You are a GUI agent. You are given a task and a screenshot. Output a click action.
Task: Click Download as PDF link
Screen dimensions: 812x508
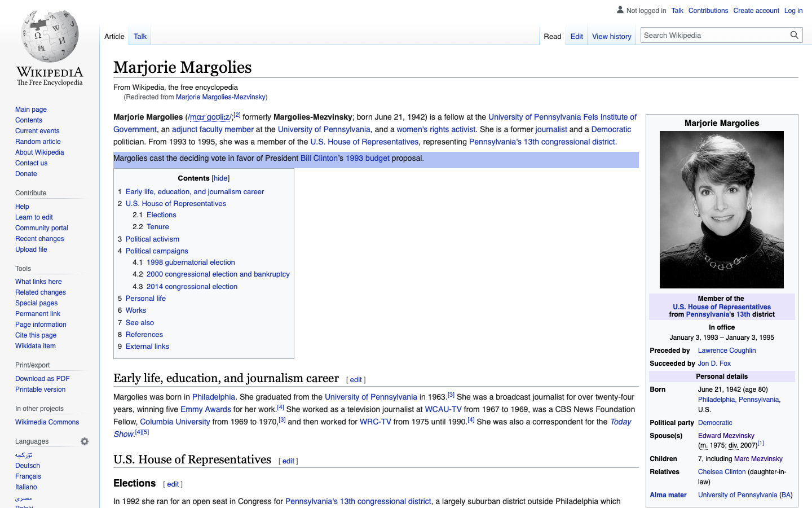coord(42,379)
